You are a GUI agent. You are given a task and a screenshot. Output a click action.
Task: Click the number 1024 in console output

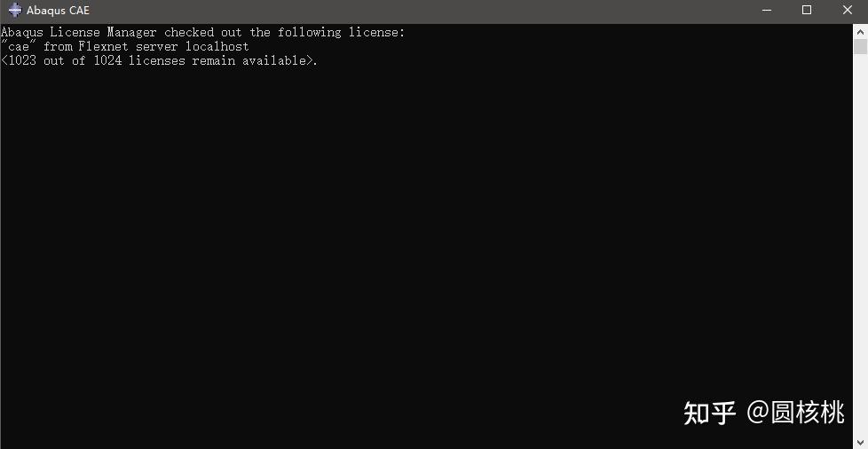107,61
